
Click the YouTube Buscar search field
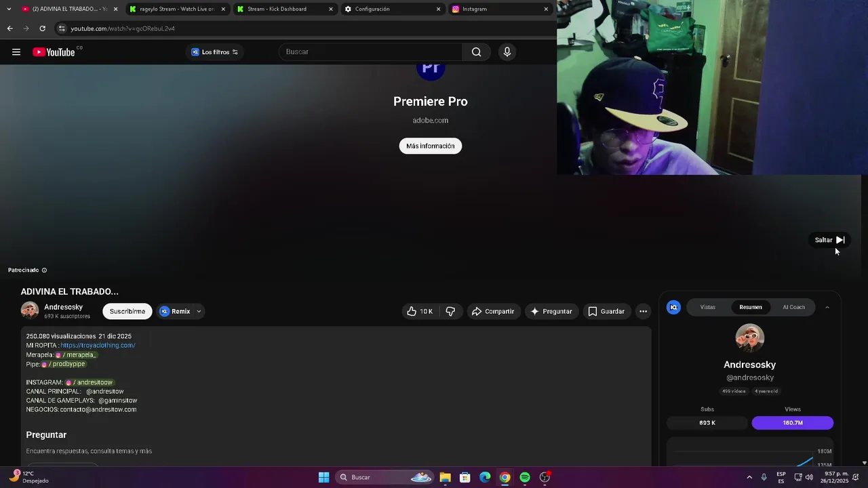click(370, 52)
